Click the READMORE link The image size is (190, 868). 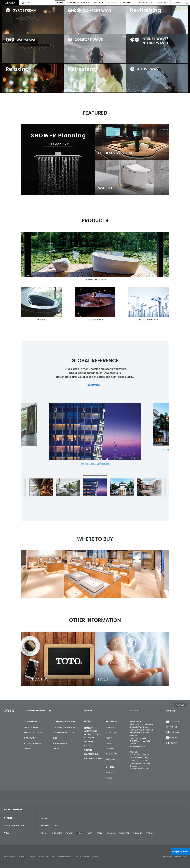click(x=95, y=385)
